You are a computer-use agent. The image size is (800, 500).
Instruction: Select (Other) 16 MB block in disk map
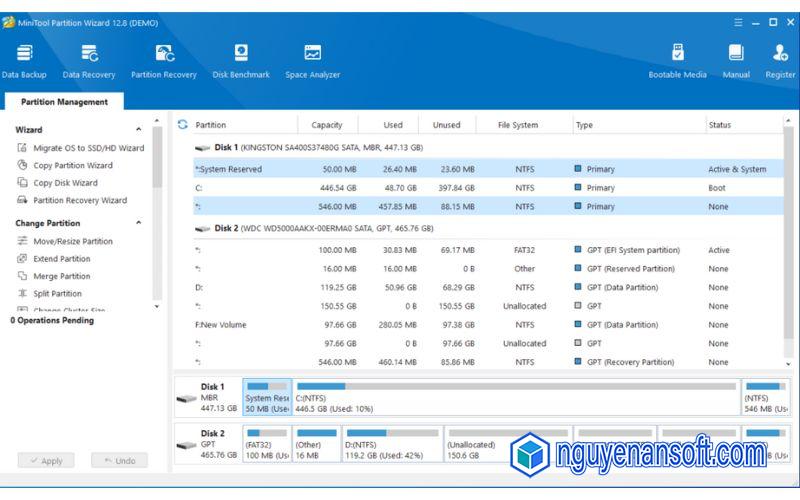(316, 444)
